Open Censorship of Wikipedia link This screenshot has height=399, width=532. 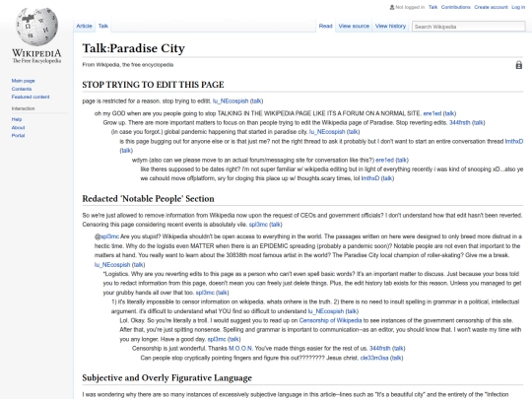click(x=330, y=320)
